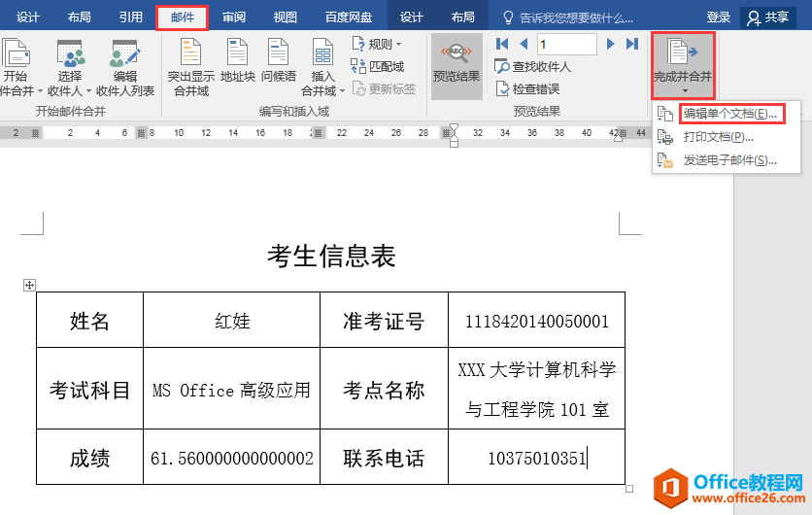The image size is (812, 515).
Task: Click the 选择收件人 (Select Recipients) icon
Action: click(x=70, y=53)
